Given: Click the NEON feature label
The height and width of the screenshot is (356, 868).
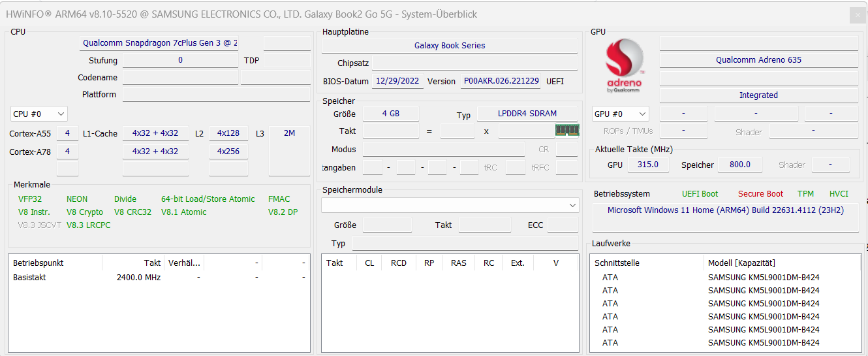Looking at the screenshot, I should [77, 199].
